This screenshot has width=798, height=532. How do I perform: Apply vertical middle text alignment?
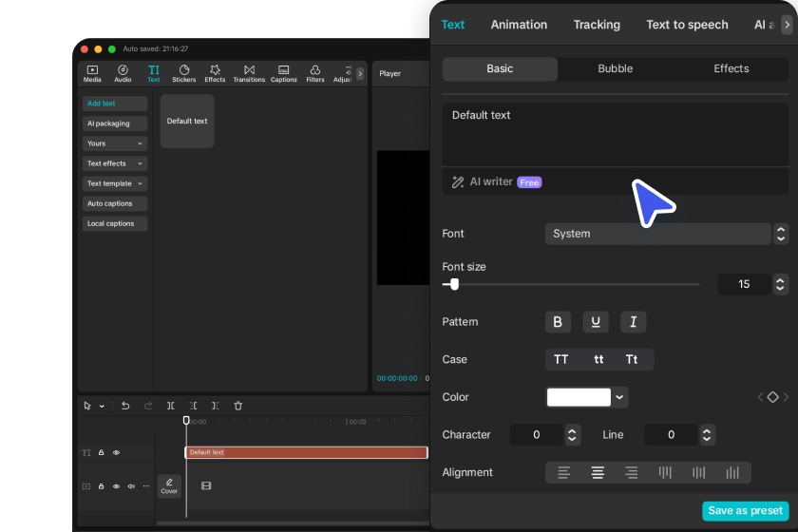click(x=699, y=473)
